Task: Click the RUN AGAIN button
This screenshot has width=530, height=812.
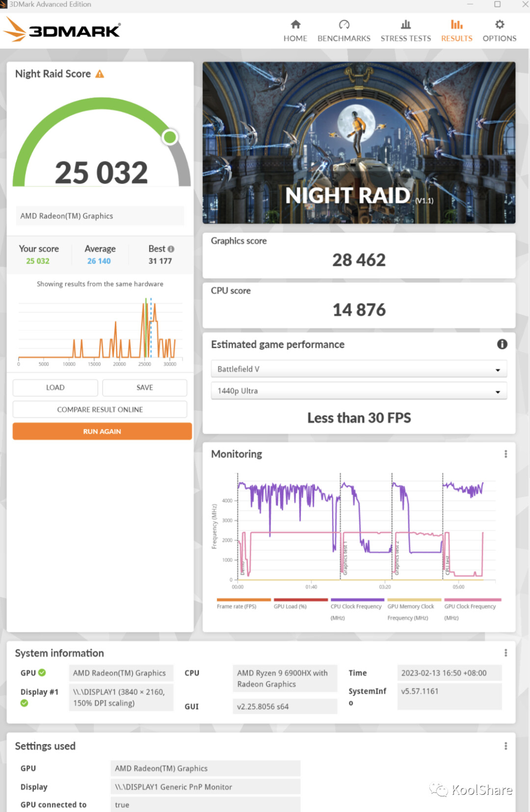Action: pyautogui.click(x=102, y=431)
